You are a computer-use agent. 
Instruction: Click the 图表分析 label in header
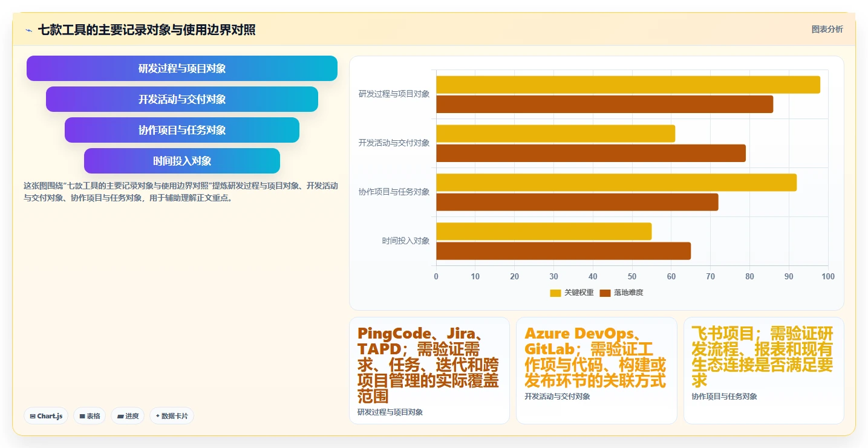[x=827, y=30]
